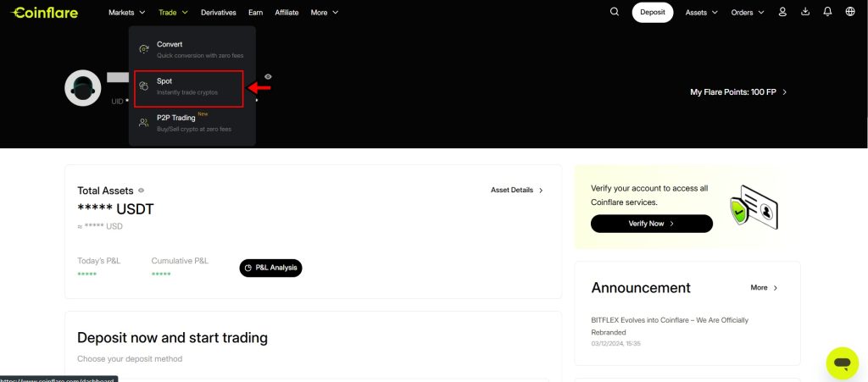
Task: Click the profile avatar picture
Action: pyautogui.click(x=82, y=88)
